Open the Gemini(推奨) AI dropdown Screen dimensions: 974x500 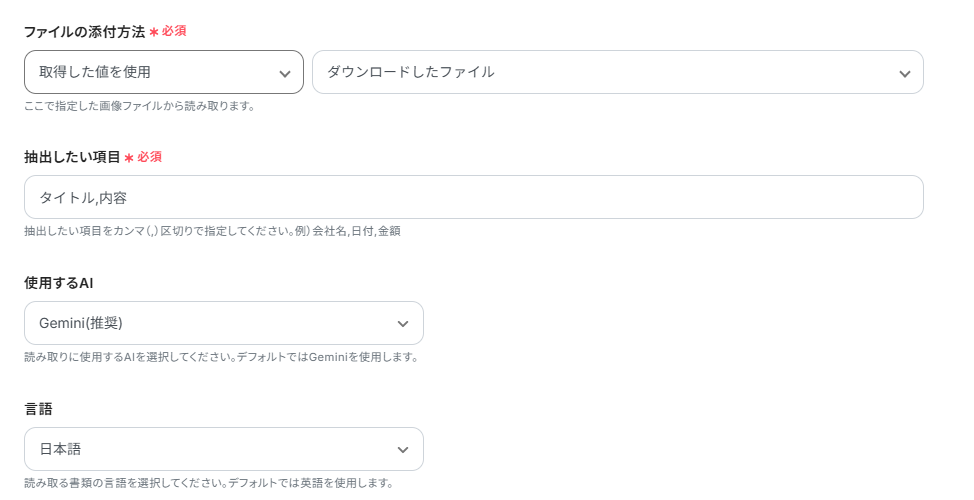(210, 323)
